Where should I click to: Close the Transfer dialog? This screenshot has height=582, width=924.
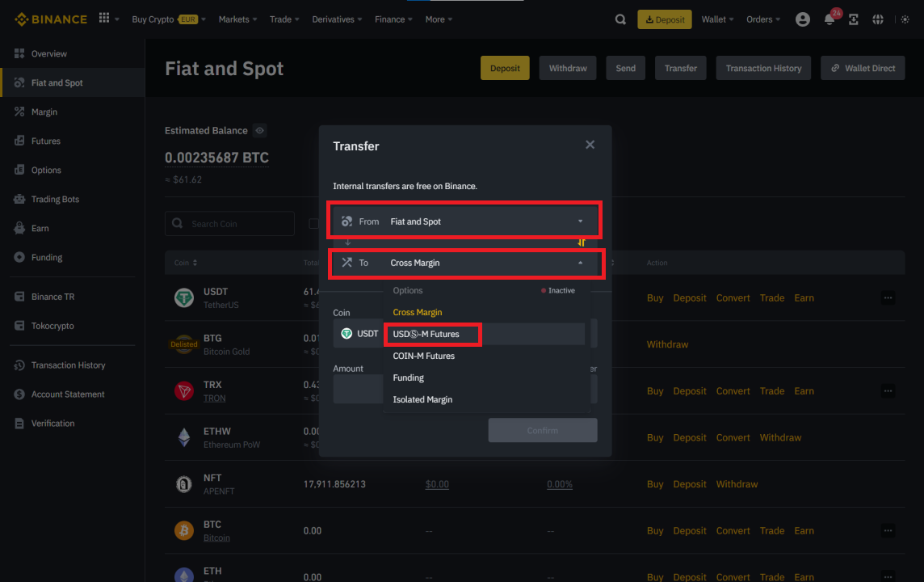590,145
